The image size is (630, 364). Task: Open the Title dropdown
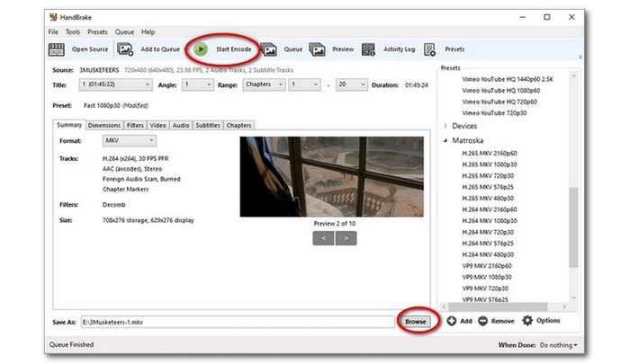[x=116, y=84]
